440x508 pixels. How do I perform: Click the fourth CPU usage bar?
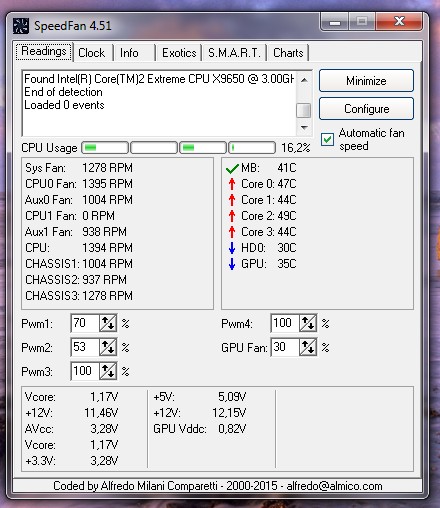(x=252, y=147)
